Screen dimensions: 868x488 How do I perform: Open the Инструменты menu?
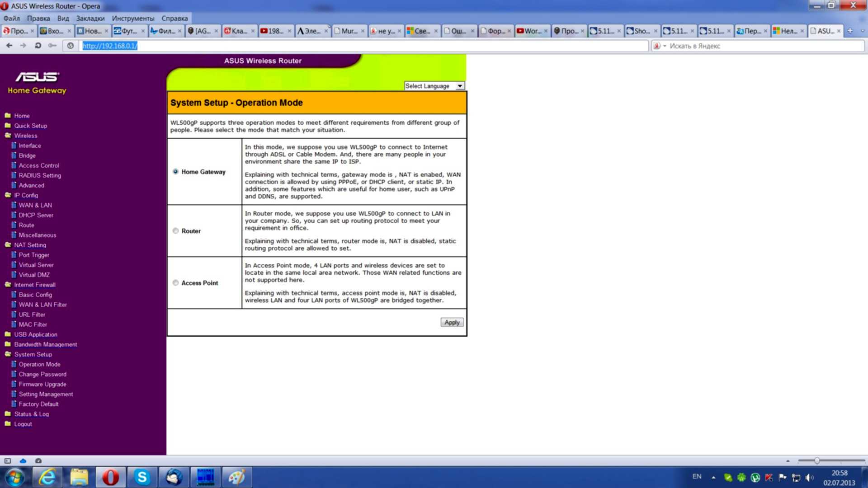click(133, 19)
